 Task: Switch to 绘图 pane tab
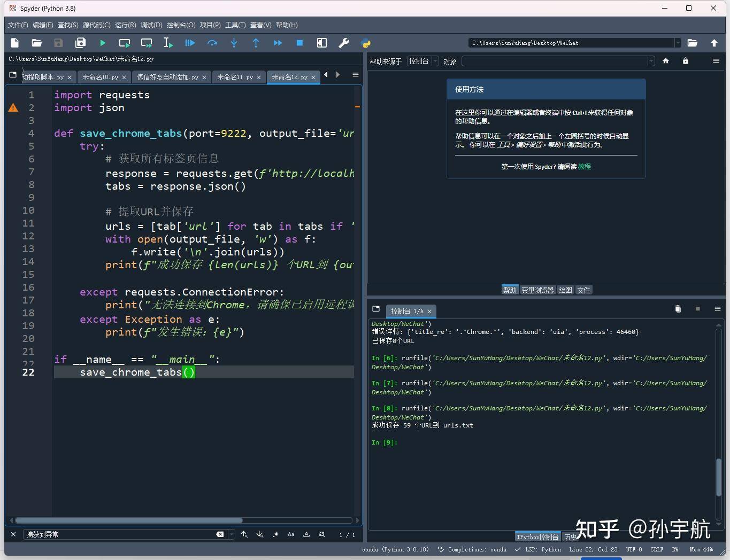tap(565, 290)
